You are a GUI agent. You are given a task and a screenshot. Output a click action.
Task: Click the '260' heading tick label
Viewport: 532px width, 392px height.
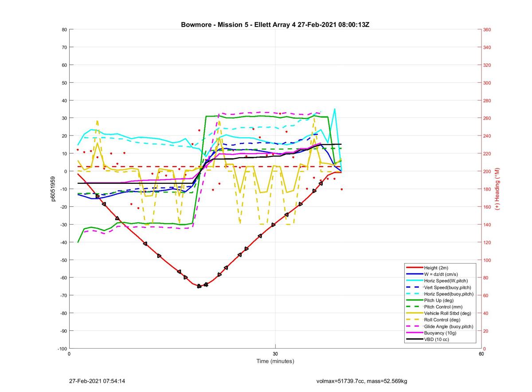(x=487, y=118)
